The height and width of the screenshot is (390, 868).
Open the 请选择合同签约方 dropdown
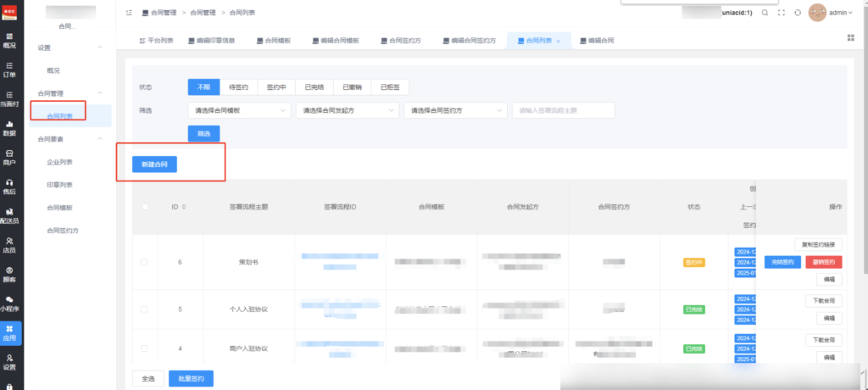455,110
